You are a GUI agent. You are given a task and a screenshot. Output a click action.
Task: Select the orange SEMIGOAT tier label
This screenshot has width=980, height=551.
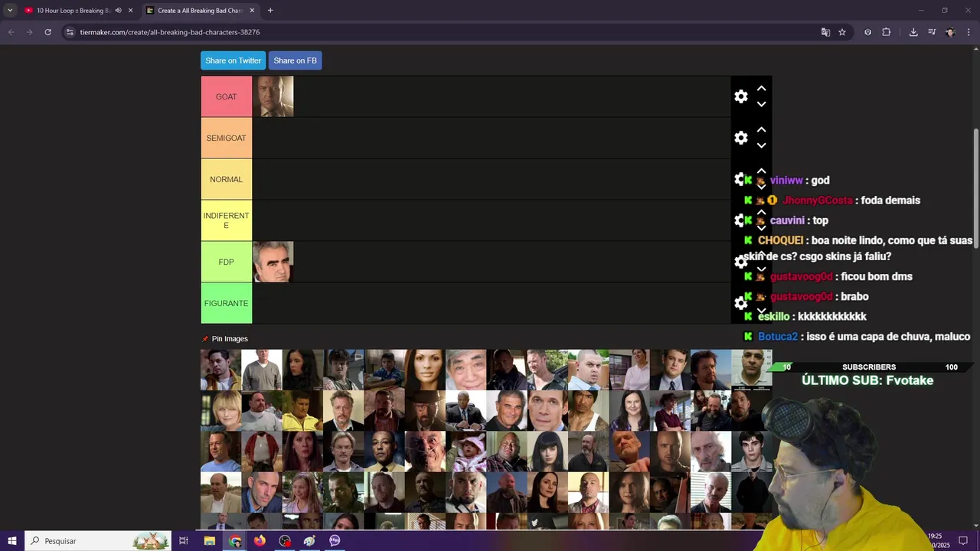227,138
